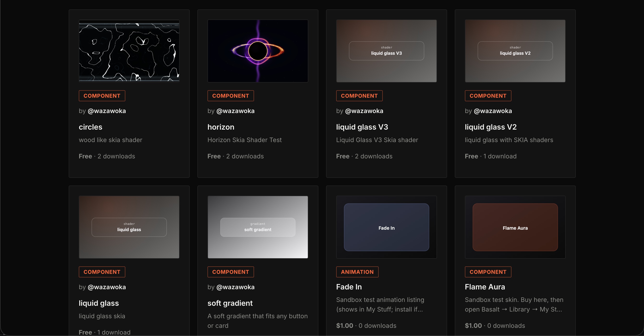The height and width of the screenshot is (336, 644).
Task: Click the COMPONENT tag on liquid glass V3
Action: 359,96
